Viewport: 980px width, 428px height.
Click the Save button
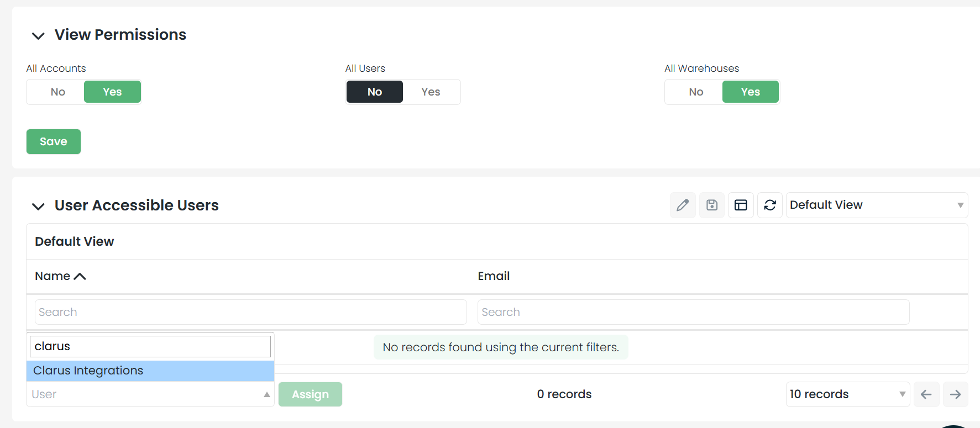[54, 142]
